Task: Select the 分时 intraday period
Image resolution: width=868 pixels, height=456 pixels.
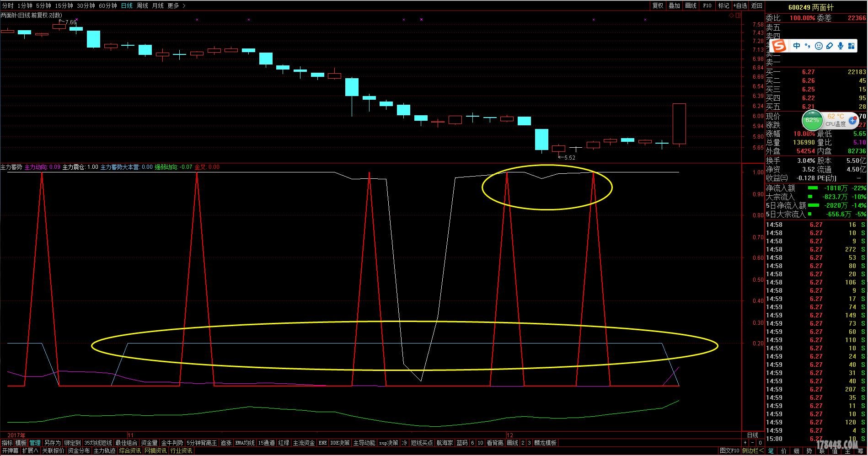Action: click(x=8, y=5)
